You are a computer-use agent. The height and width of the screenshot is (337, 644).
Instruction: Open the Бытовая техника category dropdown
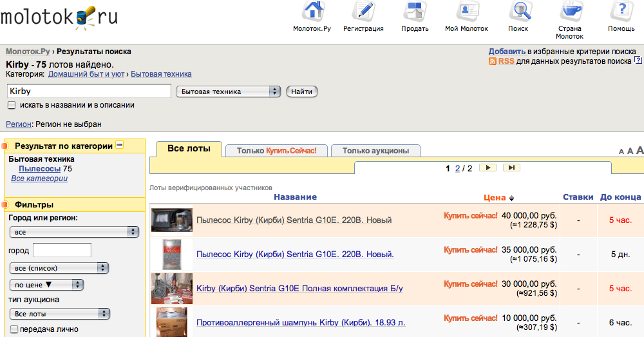[229, 91]
